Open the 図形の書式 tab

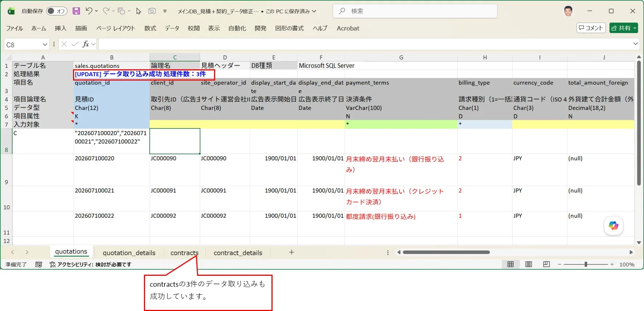click(x=289, y=28)
